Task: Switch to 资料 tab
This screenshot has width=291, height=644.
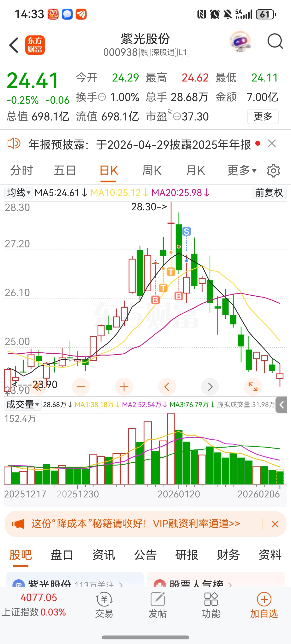Action: coord(270,555)
